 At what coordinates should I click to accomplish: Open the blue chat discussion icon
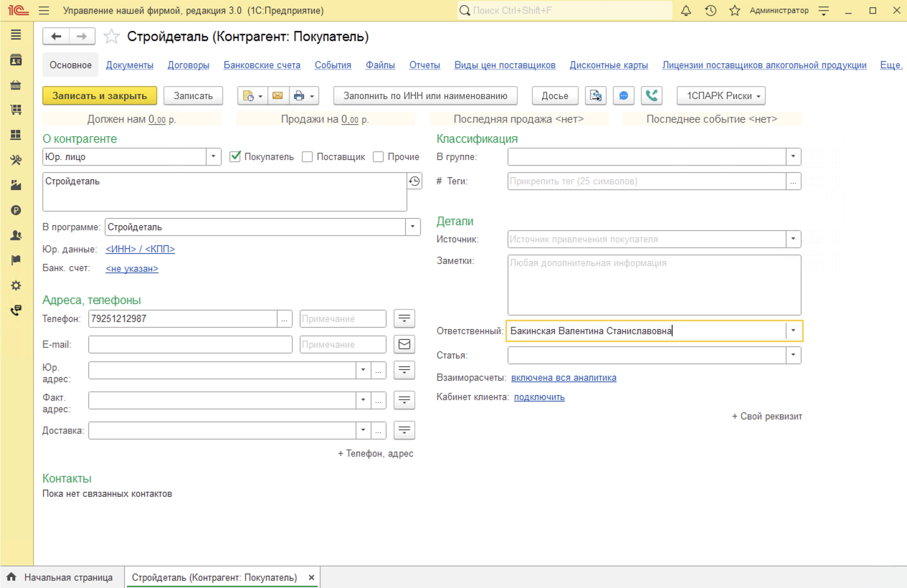624,95
